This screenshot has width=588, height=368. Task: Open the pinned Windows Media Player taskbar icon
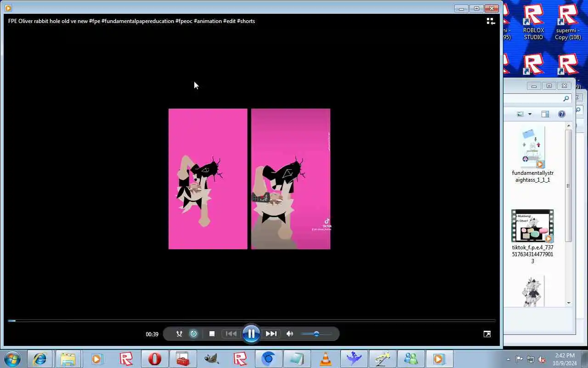(x=96, y=359)
